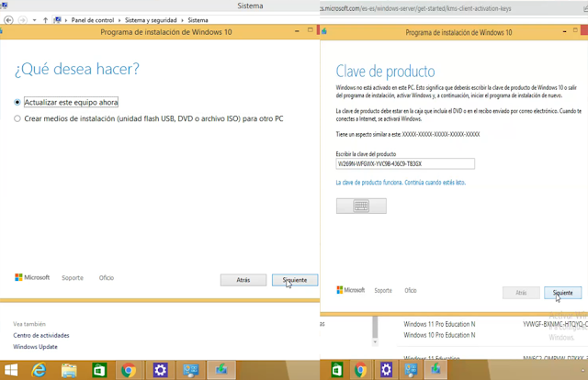Open recent locations dropdown in Sistema window
Screen dimensions: 588x380
click(35, 20)
